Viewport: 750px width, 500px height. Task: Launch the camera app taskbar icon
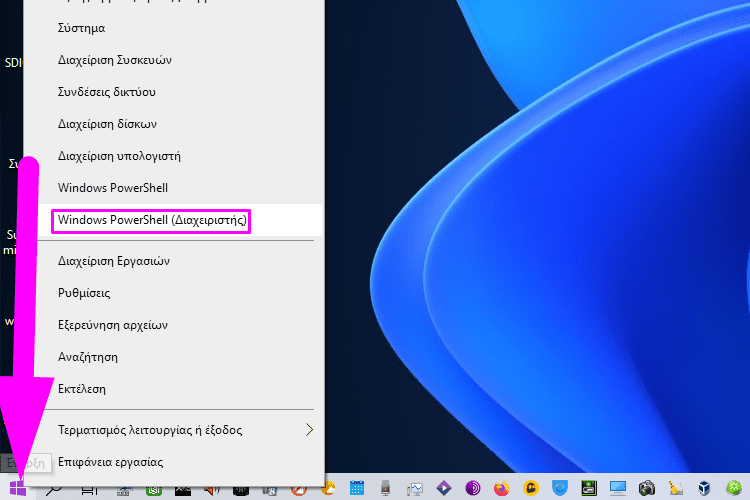[647, 488]
